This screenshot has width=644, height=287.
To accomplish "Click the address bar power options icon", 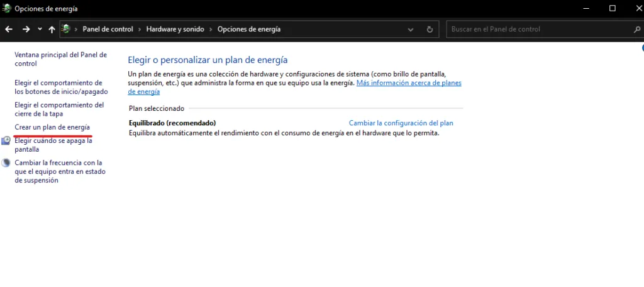I will pos(65,29).
